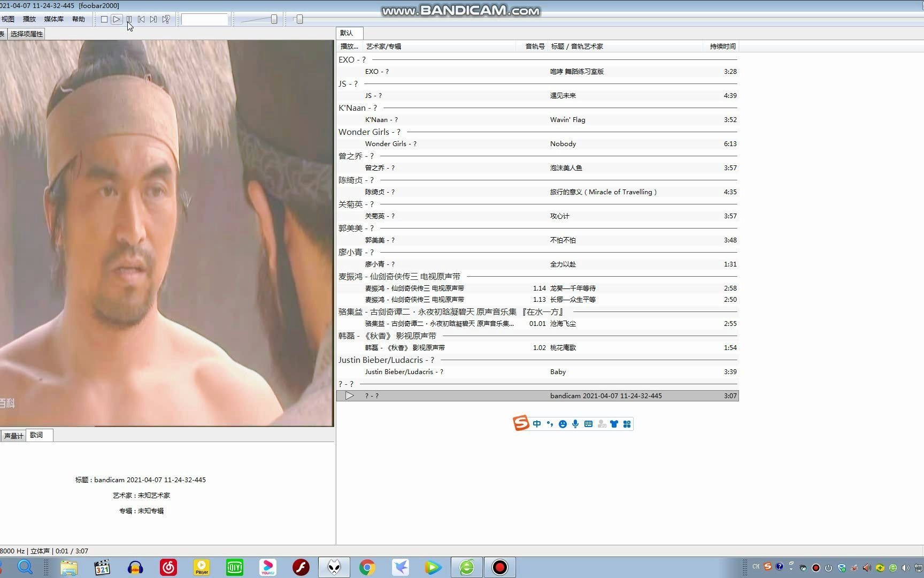Open Flash player icon on taskbar
Image resolution: width=924 pixels, height=578 pixels.
(x=301, y=567)
